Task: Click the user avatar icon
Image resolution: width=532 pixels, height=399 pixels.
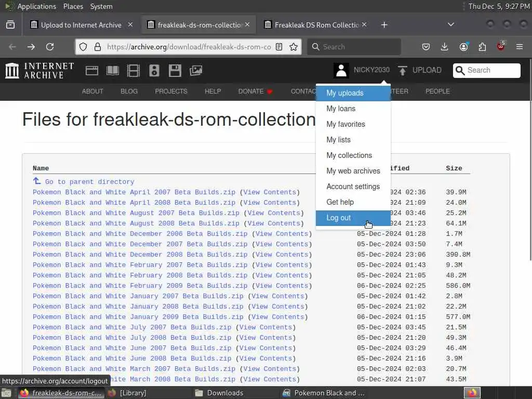Action: (x=341, y=71)
